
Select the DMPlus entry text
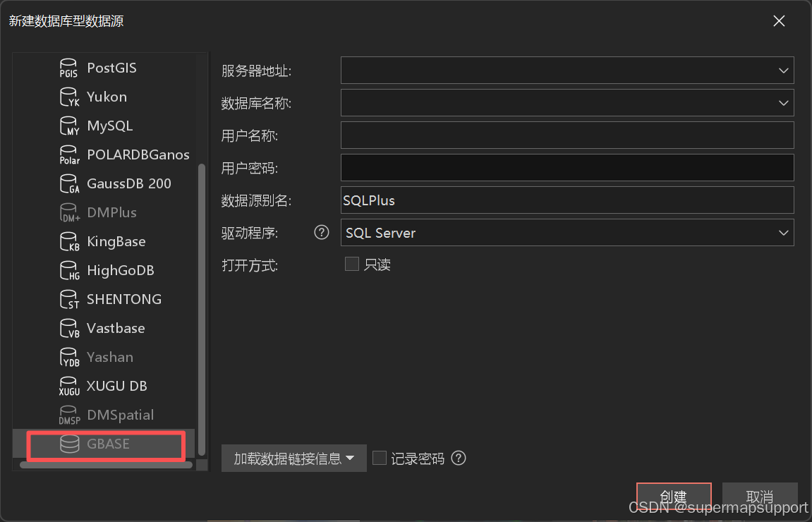coord(112,213)
